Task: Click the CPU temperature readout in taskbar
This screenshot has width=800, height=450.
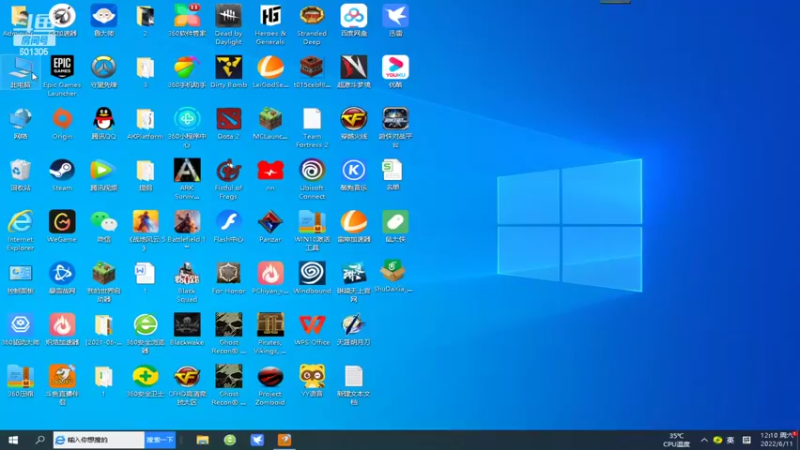Action: point(677,440)
